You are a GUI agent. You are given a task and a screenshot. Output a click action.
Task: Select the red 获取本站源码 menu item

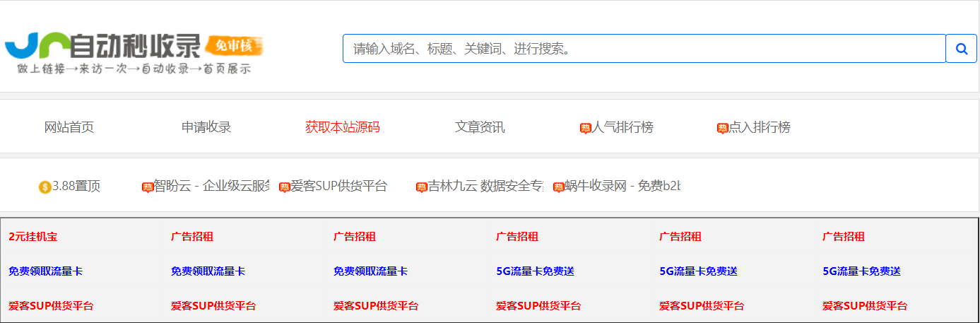point(343,127)
